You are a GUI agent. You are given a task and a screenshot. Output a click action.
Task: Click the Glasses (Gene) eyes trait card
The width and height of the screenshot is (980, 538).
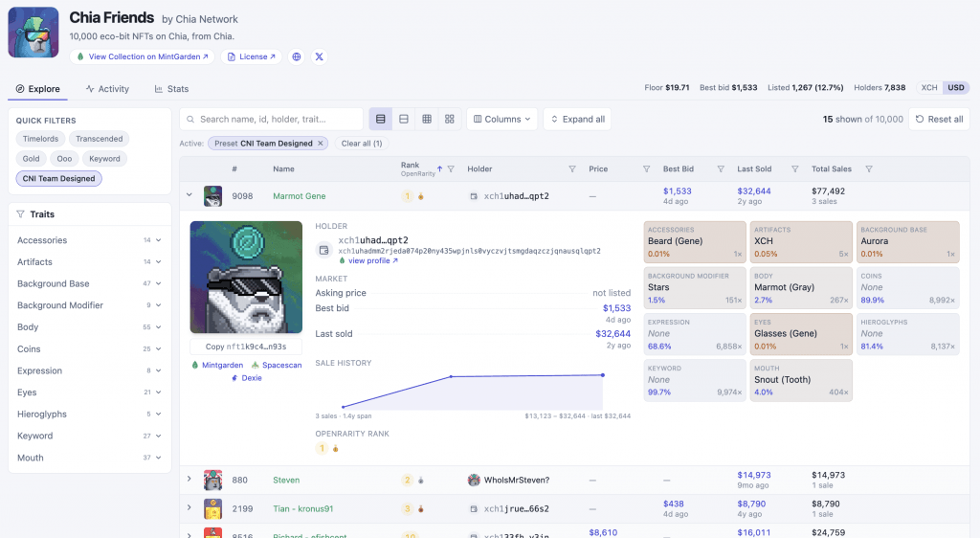(x=801, y=334)
